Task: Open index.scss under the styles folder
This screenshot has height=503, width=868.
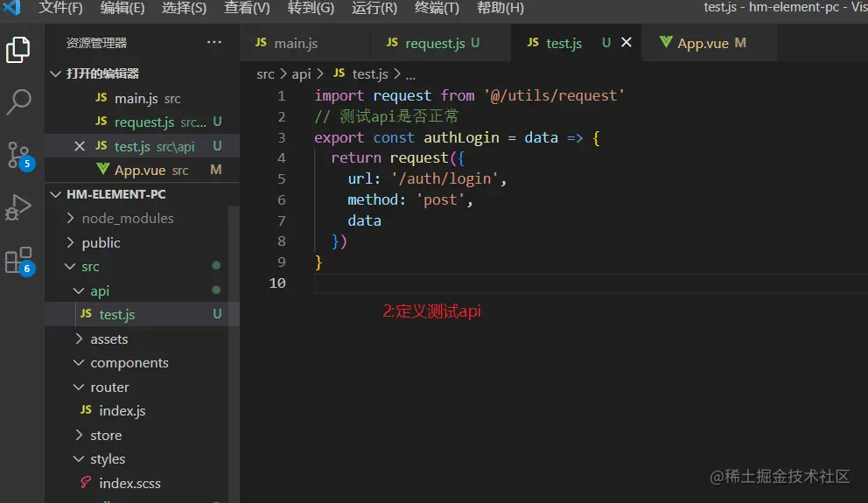Action: (x=137, y=483)
